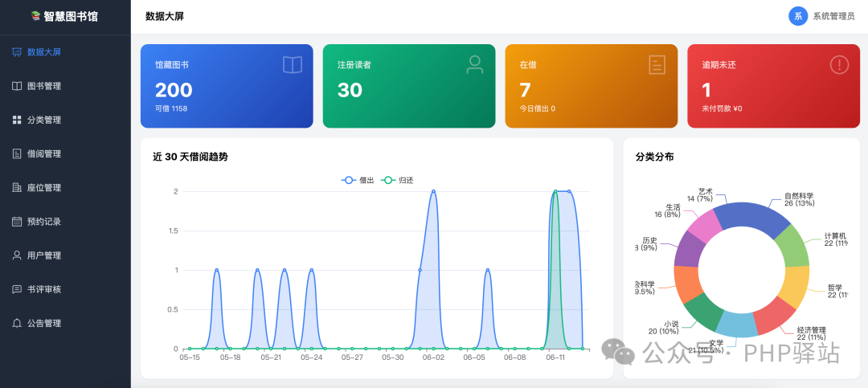Click the 自然科学 26 (13%) pie label
Screen dimensions: 868x388
pyautogui.click(x=799, y=199)
